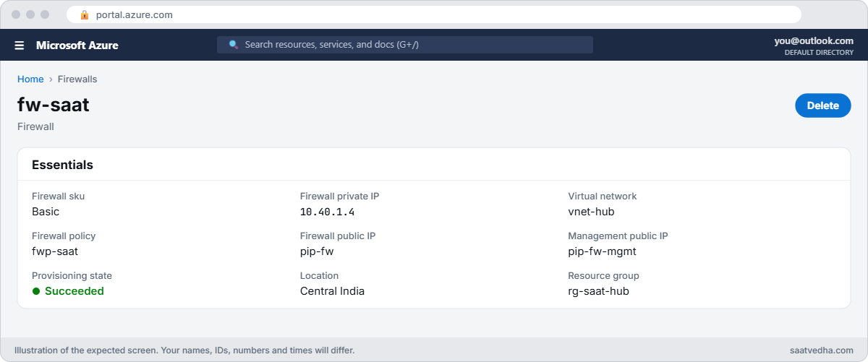Click the Firewall private IP label
The height and width of the screenshot is (362, 868).
tap(339, 196)
